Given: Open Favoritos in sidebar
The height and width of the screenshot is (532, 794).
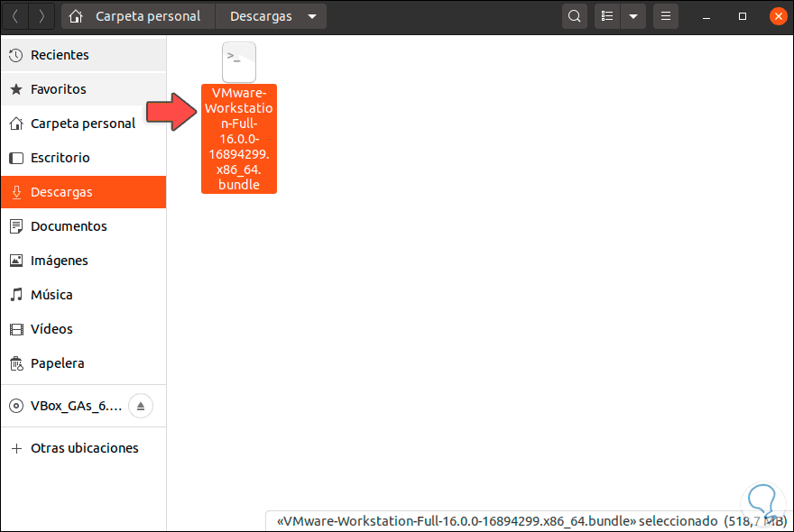Looking at the screenshot, I should point(84,89).
